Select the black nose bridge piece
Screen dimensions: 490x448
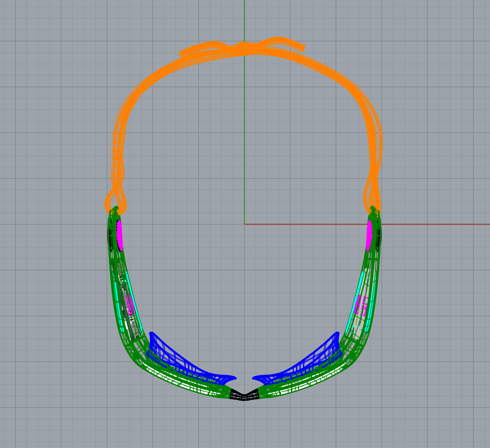tap(244, 395)
